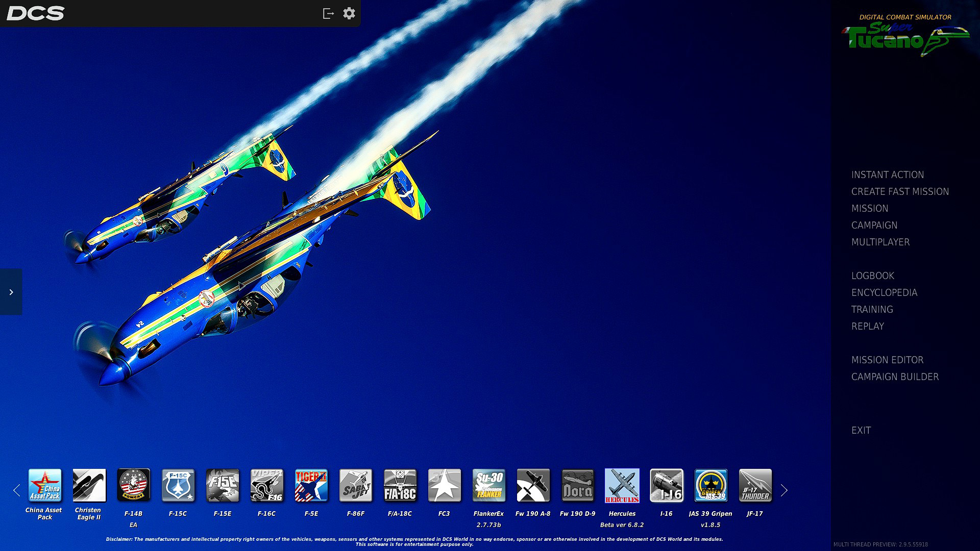Launch the Mission Editor
This screenshot has height=551, width=980.
[x=887, y=360]
